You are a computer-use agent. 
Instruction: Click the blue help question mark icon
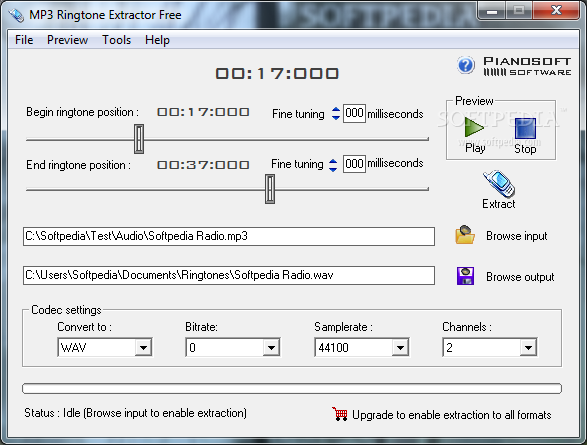click(466, 65)
